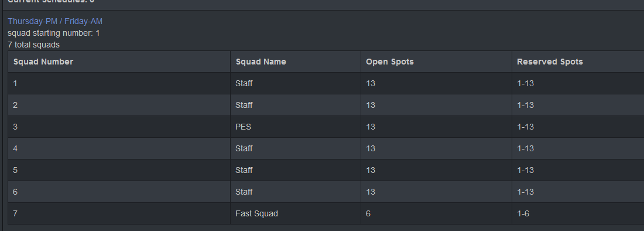Click open spots value 6 for squad 7
644x231 pixels.
click(437, 213)
